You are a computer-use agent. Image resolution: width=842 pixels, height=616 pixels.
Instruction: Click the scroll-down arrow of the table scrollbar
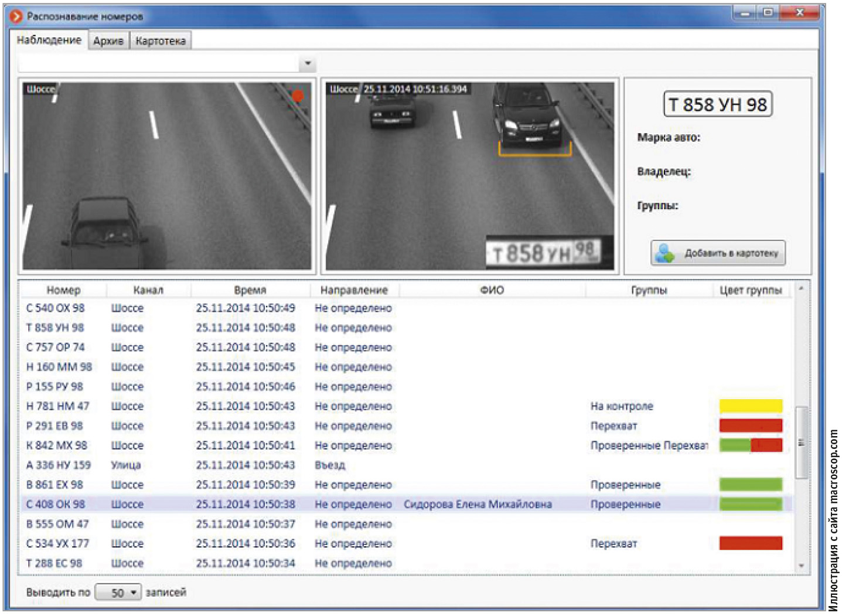click(801, 566)
